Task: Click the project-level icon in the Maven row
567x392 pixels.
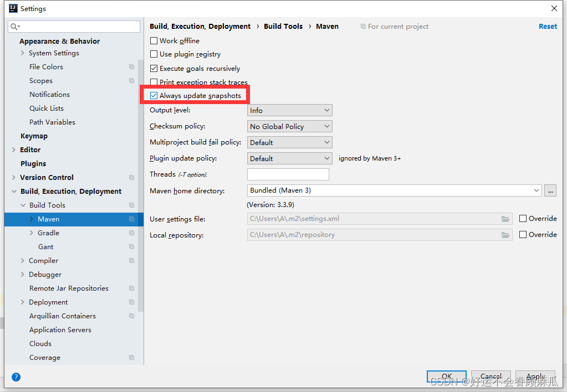Action: 131,219
